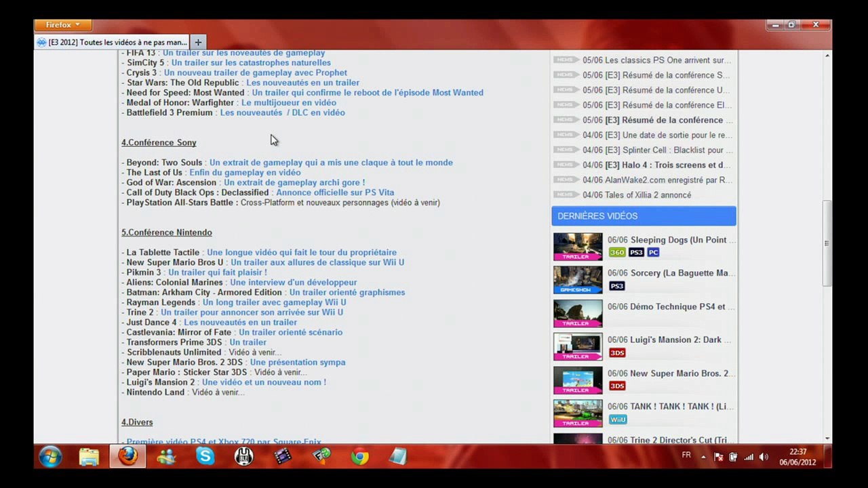Screen dimensions: 868x488
Task: Open Windows Explorer from the taskbar
Action: 89,457
